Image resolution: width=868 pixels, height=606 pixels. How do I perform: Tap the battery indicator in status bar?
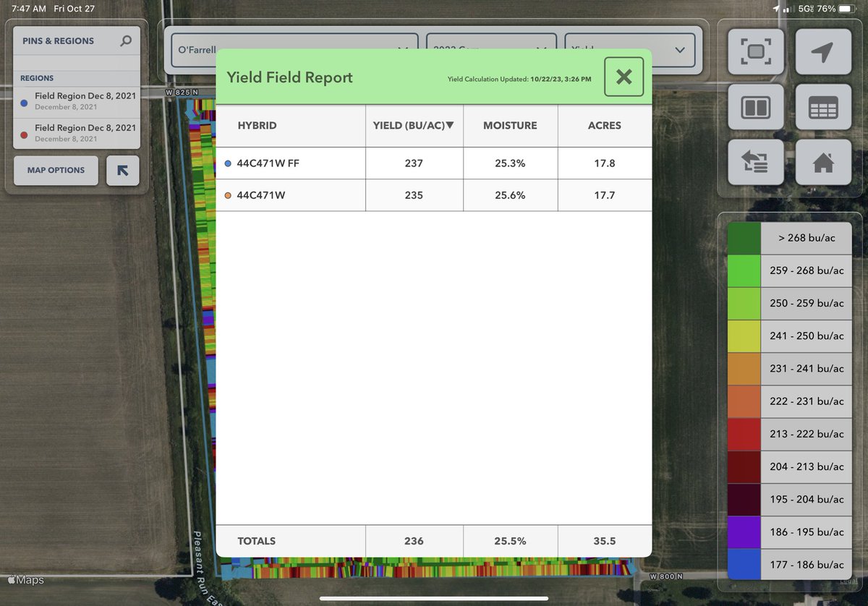click(847, 9)
